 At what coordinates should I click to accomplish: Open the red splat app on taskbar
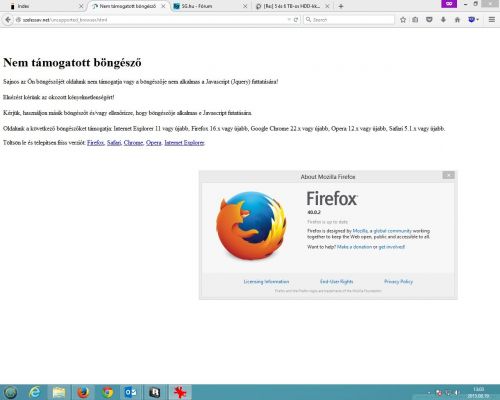[180, 392]
